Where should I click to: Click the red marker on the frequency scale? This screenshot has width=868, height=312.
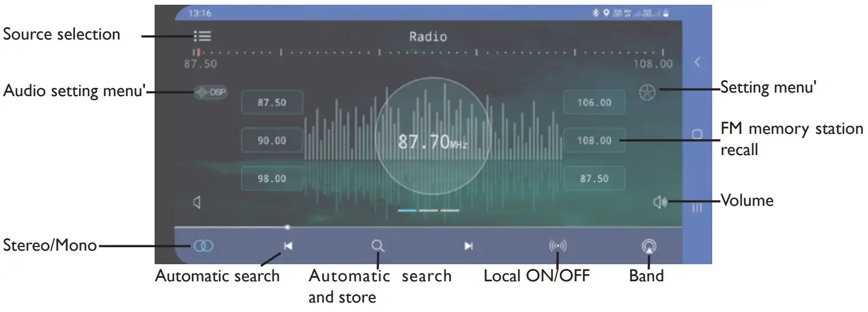coord(199,52)
